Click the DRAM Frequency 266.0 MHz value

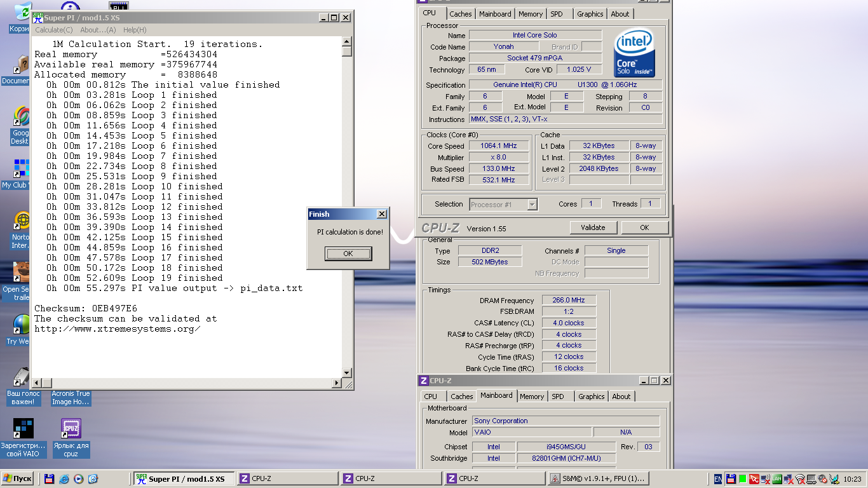pos(569,300)
